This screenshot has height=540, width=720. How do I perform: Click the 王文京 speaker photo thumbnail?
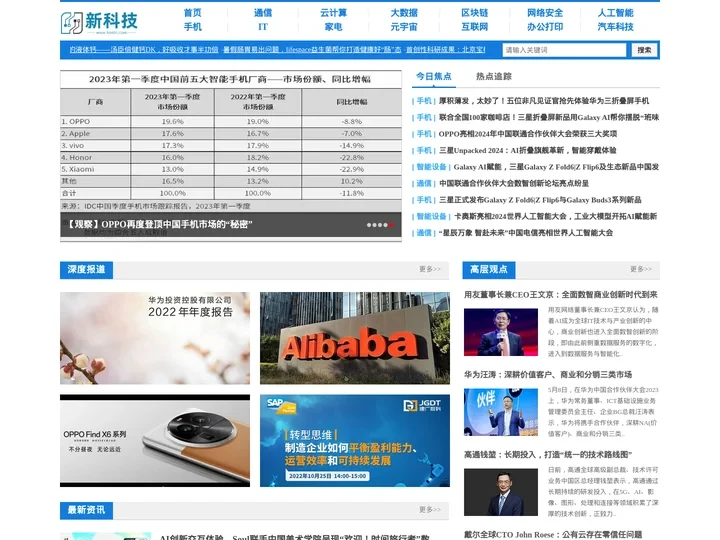tap(501, 332)
